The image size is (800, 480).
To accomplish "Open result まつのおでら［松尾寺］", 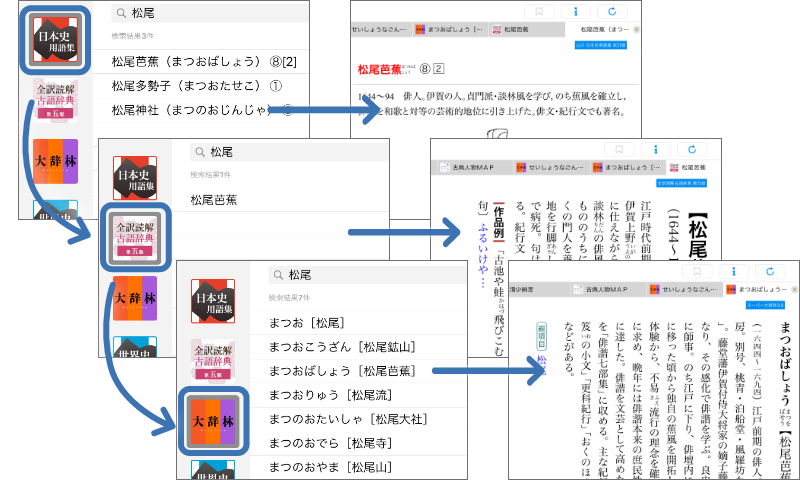I will coord(330,443).
